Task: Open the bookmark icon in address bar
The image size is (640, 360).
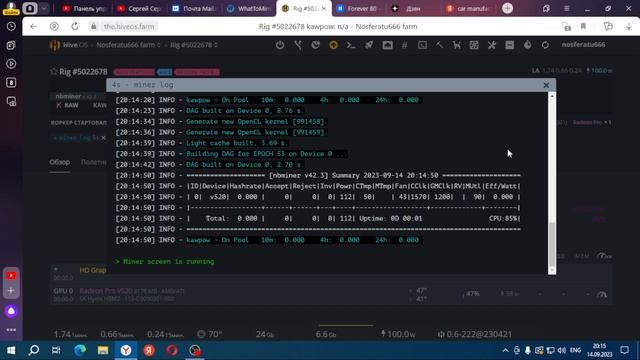Action: 583,27
